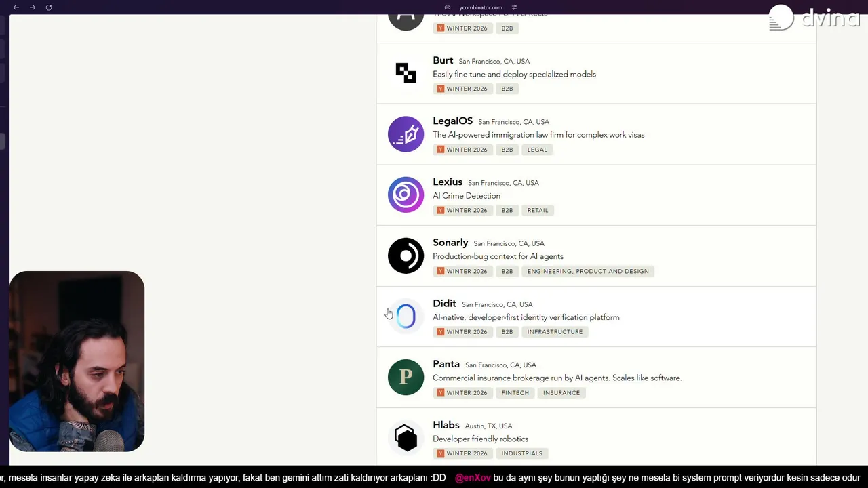Click the @enXov username in the chat ticker
The width and height of the screenshot is (868, 488).
coord(473,478)
